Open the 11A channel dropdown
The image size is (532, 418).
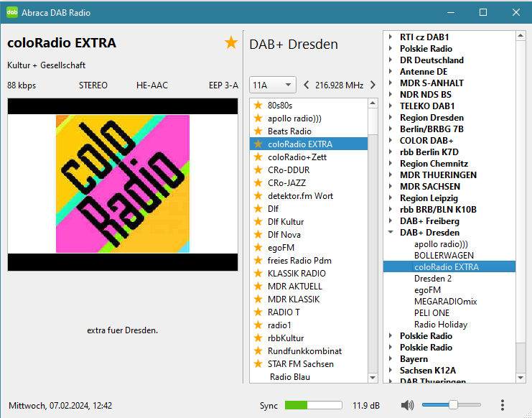(x=272, y=85)
